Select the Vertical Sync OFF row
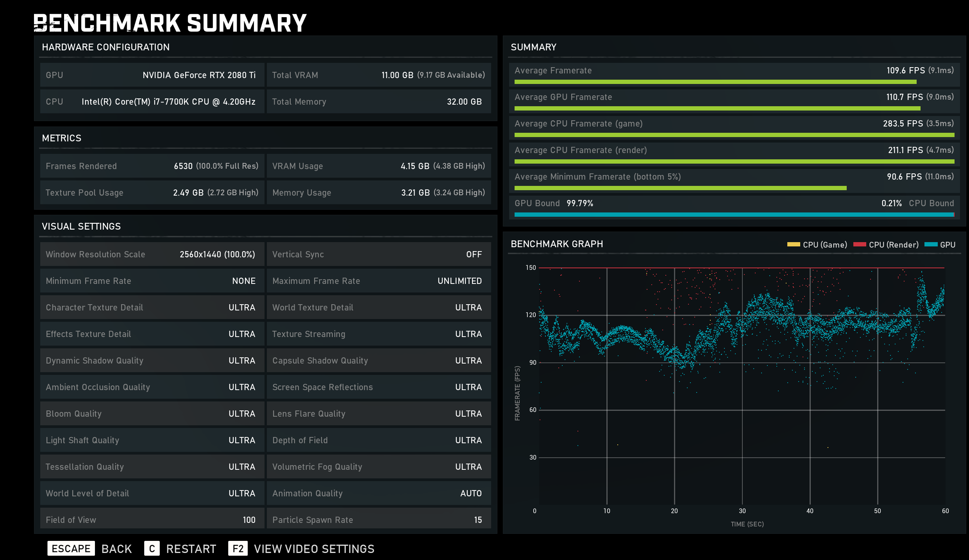 pyautogui.click(x=378, y=254)
